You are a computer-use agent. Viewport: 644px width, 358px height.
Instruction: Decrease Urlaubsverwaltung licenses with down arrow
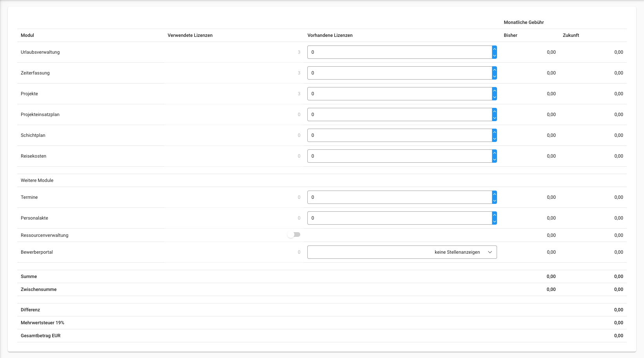(494, 56)
